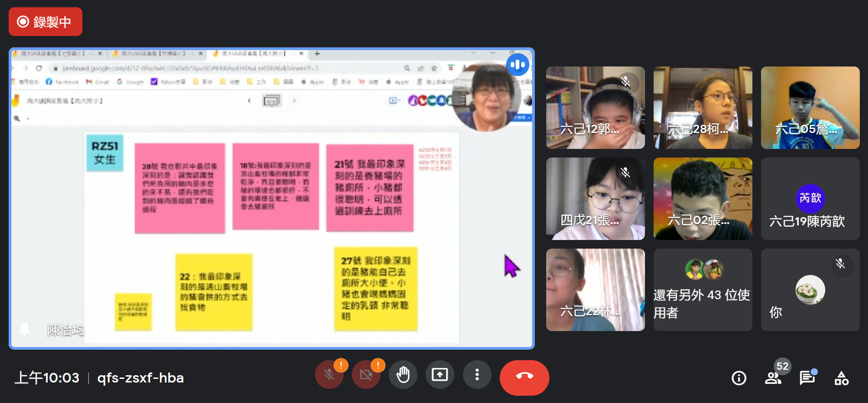Open more options three-dot menu
868x403 pixels.
pos(477,375)
